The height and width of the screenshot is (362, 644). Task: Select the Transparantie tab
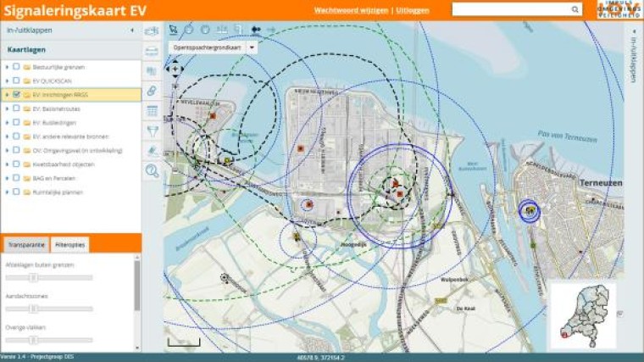coord(25,244)
